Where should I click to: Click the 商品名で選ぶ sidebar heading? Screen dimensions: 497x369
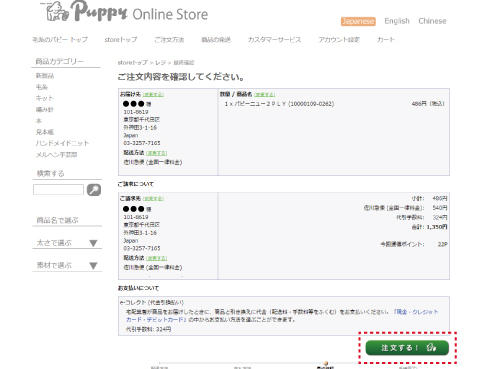(x=57, y=220)
